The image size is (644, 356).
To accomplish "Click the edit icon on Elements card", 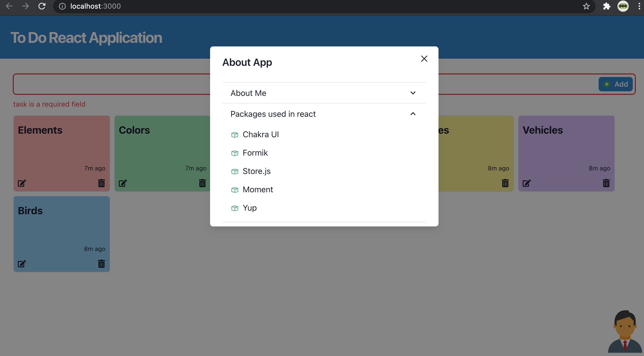I will 22,183.
